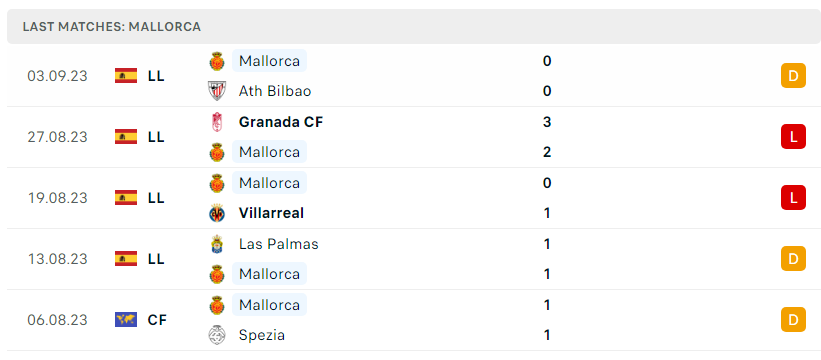This screenshot has height=360, width=821.
Task: Click the Villarreal club crest icon
Action: coord(217,213)
